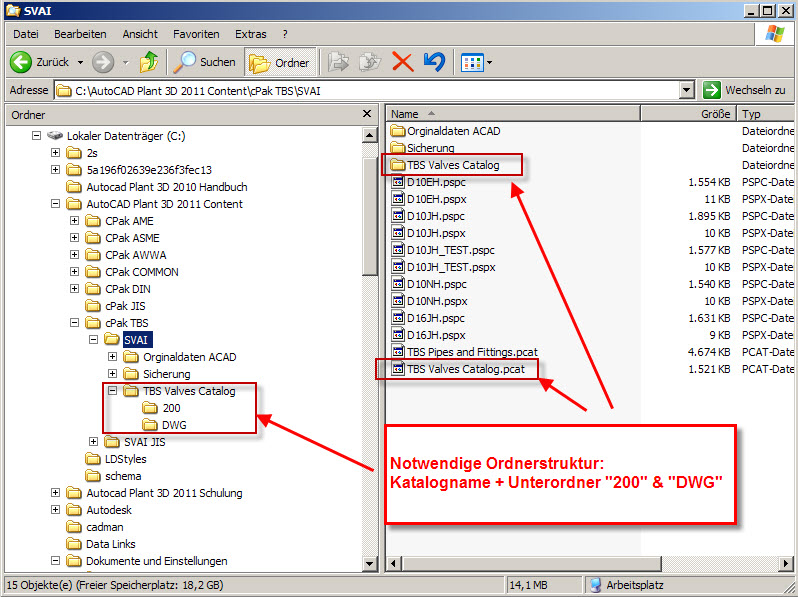This screenshot has width=798, height=597.
Task: Open the address bar dropdown arrow
Action: (x=687, y=91)
